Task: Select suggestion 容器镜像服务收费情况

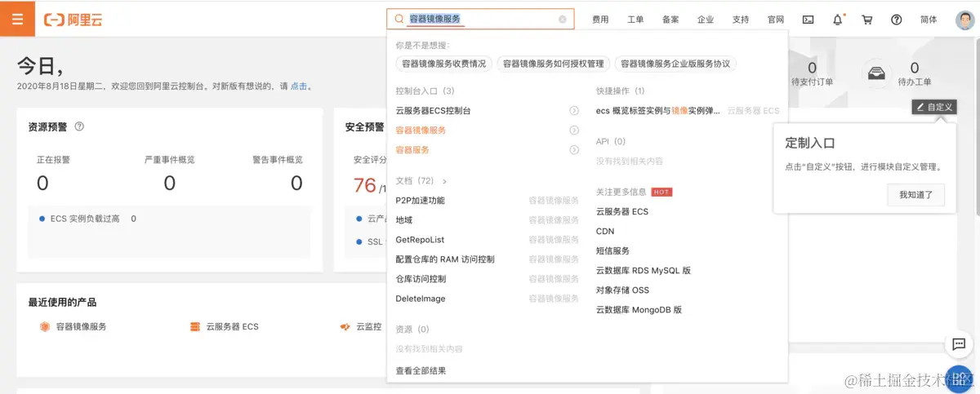Action: pos(443,64)
